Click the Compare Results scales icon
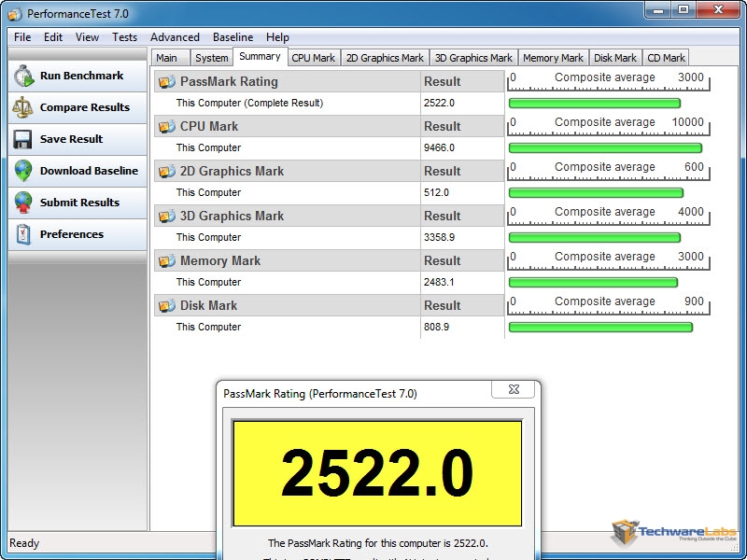 (22, 107)
